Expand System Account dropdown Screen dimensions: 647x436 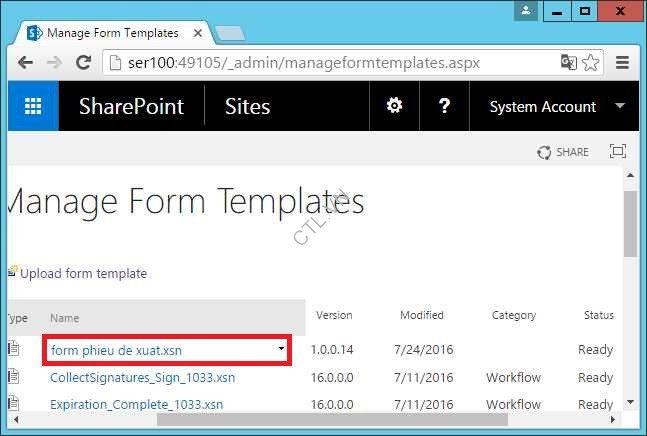(x=620, y=107)
